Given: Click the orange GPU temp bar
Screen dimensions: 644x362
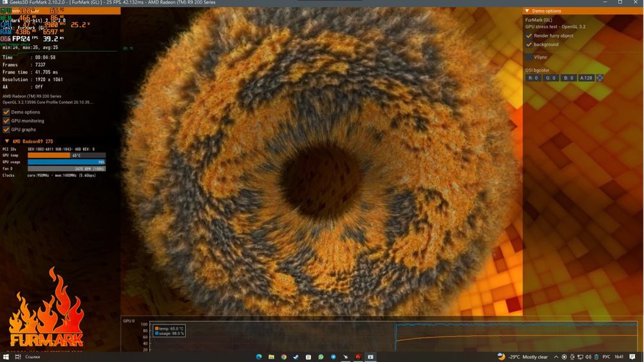Looking at the screenshot, I should pos(48,155).
